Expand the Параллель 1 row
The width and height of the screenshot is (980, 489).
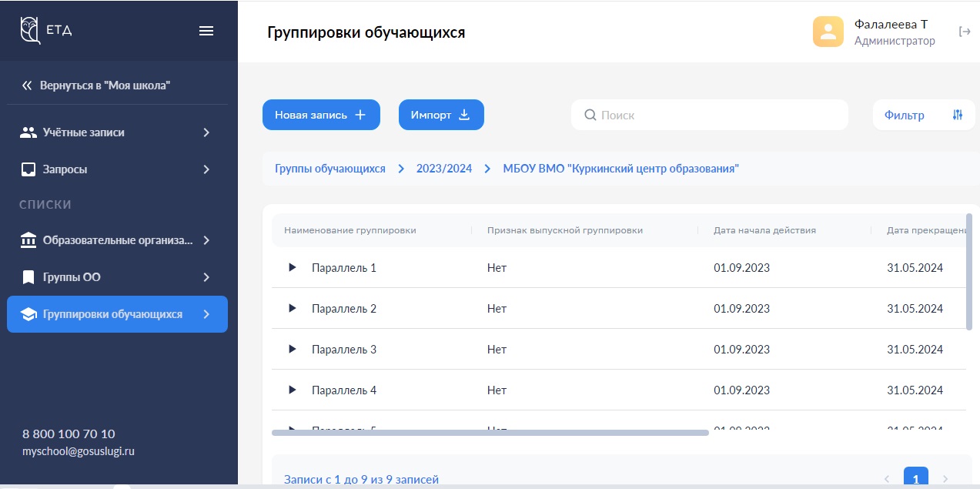(x=292, y=267)
